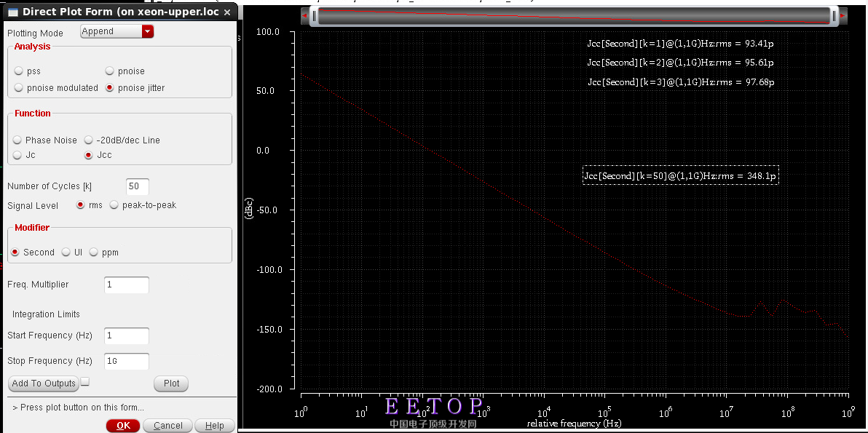Enable the Add To Outputs checkbox
The width and height of the screenshot is (868, 433).
(85, 381)
